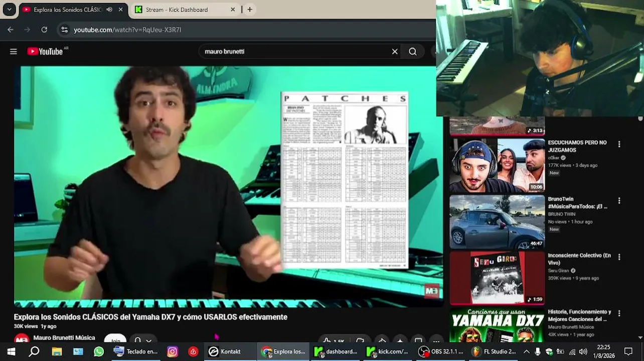The image size is (644, 361).
Task: Open Inconsciente Colectivo (En Vivo) thumbnail
Action: pyautogui.click(x=497, y=278)
